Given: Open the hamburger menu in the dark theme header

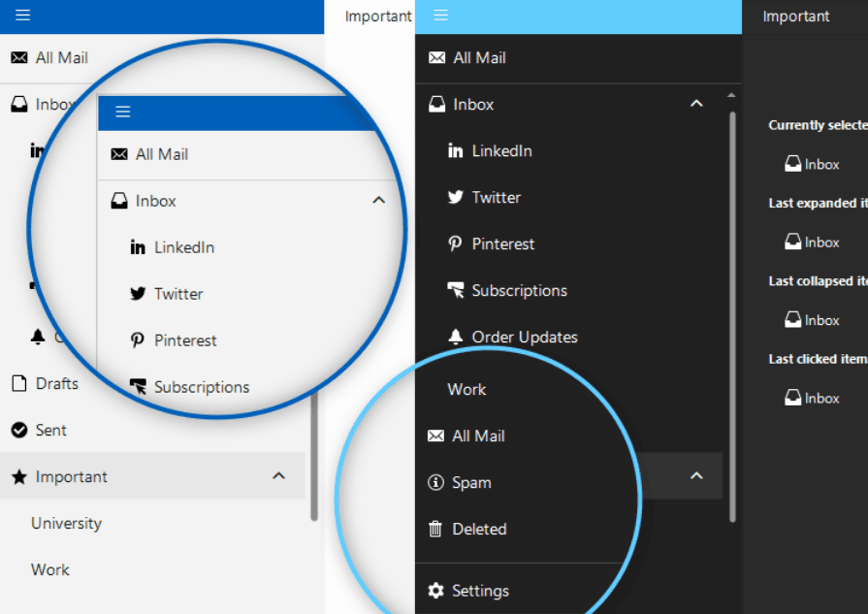Looking at the screenshot, I should click(440, 16).
